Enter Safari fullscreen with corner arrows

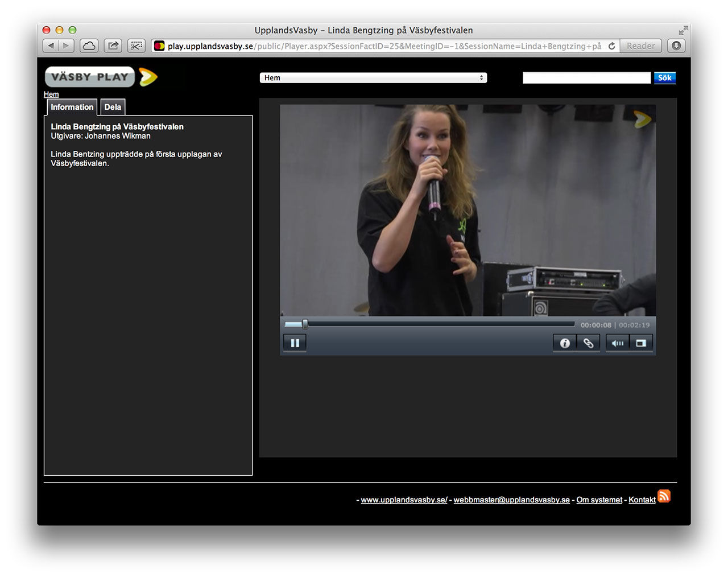click(683, 30)
